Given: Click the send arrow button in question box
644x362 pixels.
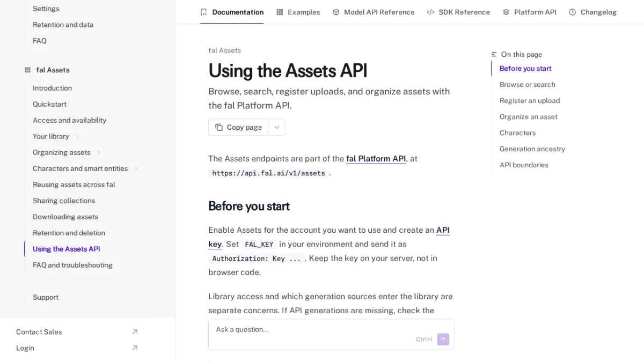Looking at the screenshot, I should 443,339.
